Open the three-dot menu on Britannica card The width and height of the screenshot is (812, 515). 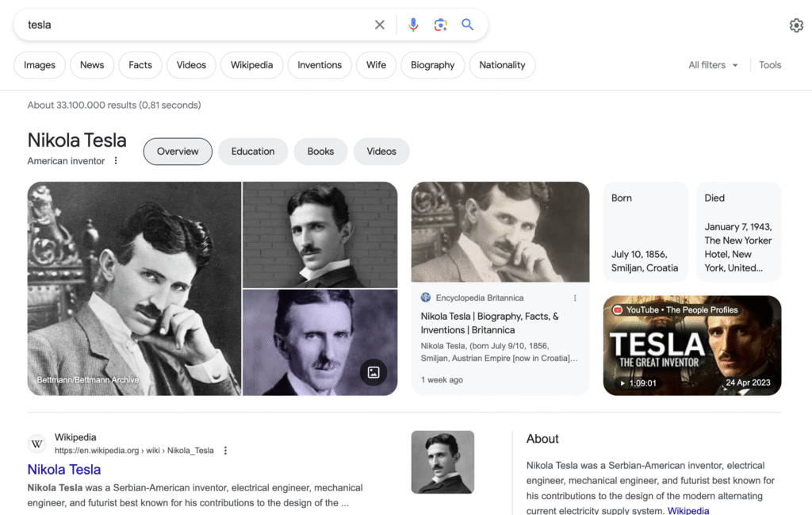click(x=575, y=298)
